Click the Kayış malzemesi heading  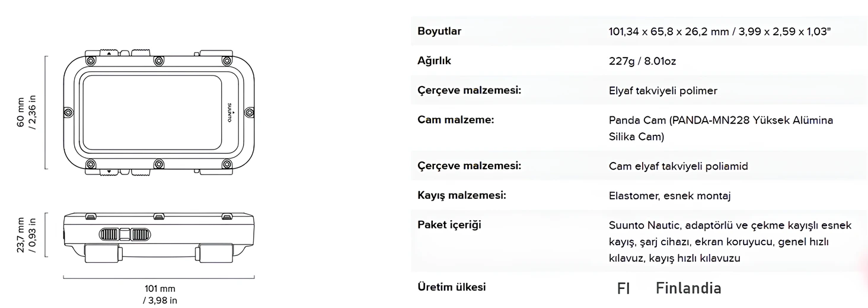(462, 195)
